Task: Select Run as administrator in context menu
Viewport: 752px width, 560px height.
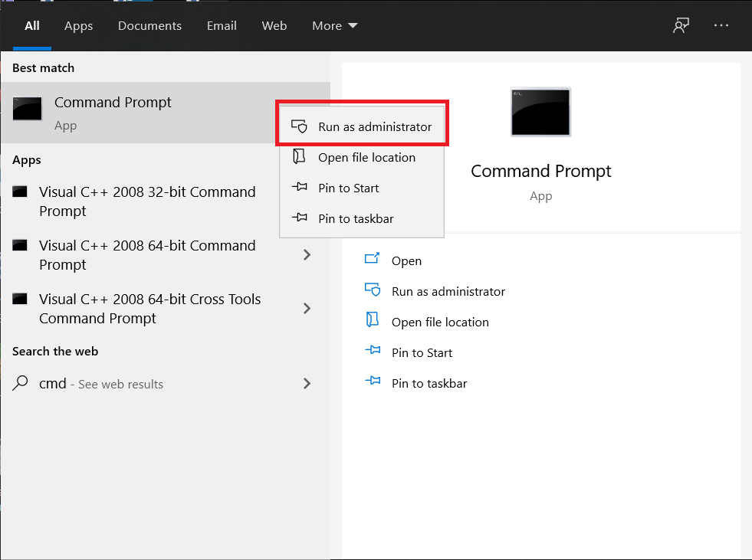Action: [x=375, y=126]
